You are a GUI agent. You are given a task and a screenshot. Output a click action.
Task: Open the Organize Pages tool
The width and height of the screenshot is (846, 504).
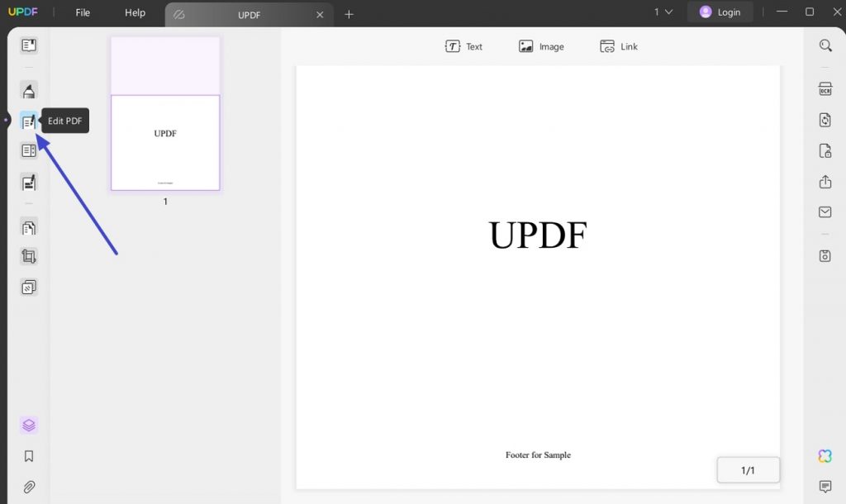(x=29, y=227)
